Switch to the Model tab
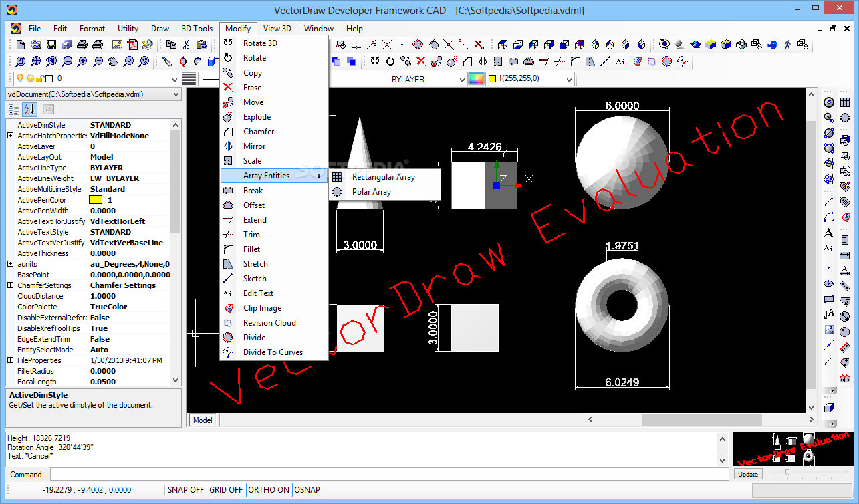 coord(203,420)
